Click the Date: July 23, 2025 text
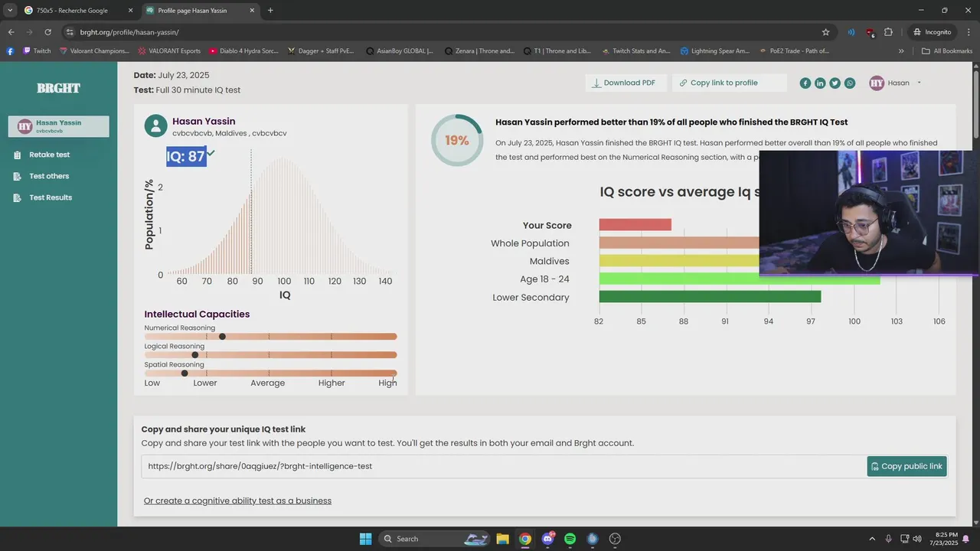The height and width of the screenshot is (551, 980). pyautogui.click(x=171, y=75)
